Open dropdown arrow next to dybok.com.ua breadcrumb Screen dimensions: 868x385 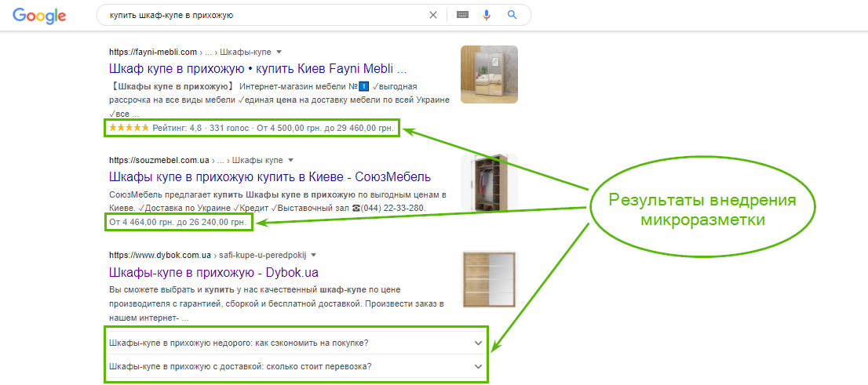(313, 256)
